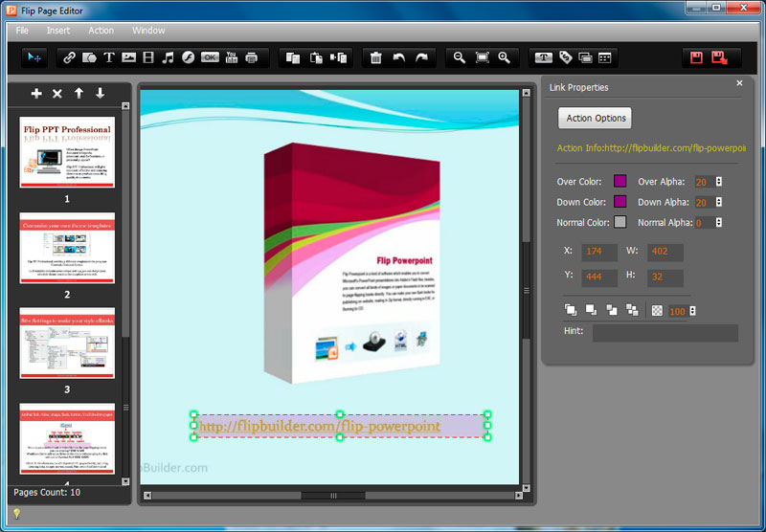This screenshot has height=532, width=766.
Task: Click the checkered transparency icon
Action: 657,310
